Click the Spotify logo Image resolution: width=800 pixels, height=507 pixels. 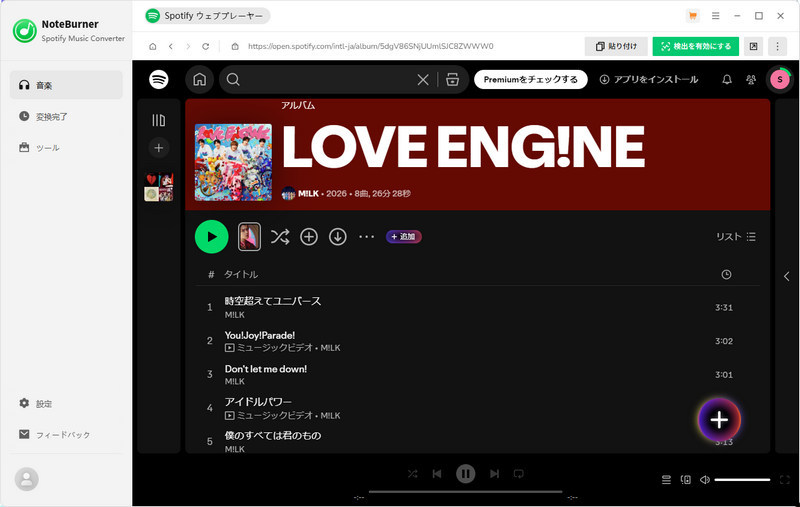pyautogui.click(x=159, y=80)
